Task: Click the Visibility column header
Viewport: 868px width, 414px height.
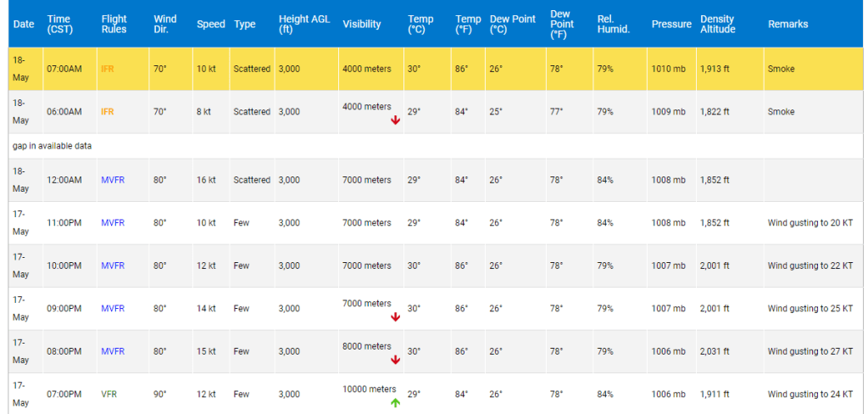Action: pos(362,25)
